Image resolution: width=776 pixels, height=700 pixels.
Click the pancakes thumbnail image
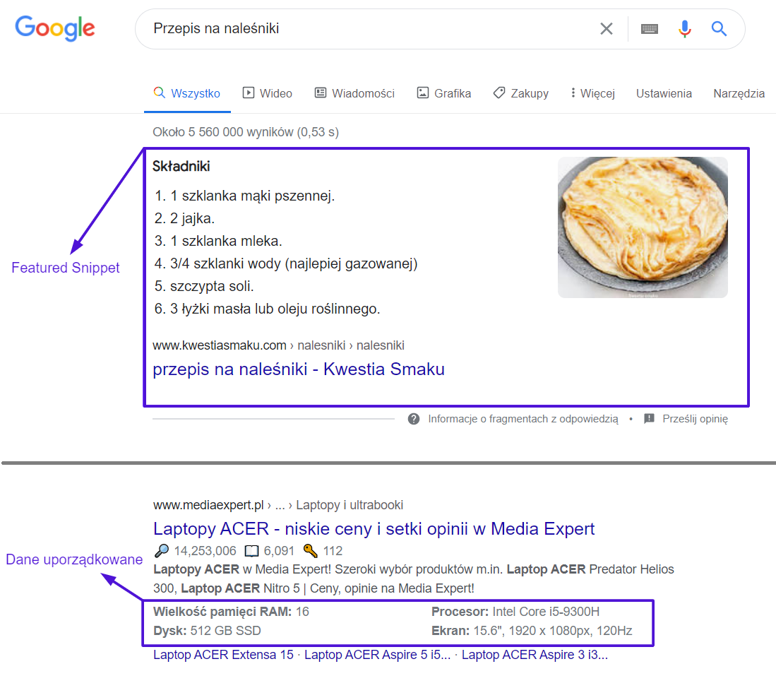(x=643, y=227)
